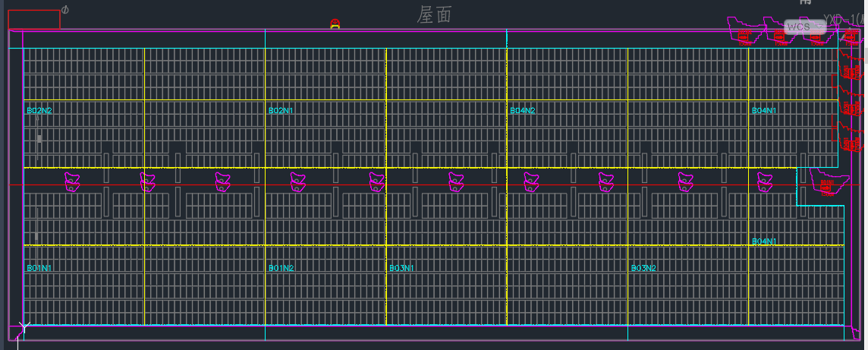Select the upper cyan B04N1 label
Image resolution: width=868 pixels, height=350 pixels.
764,111
